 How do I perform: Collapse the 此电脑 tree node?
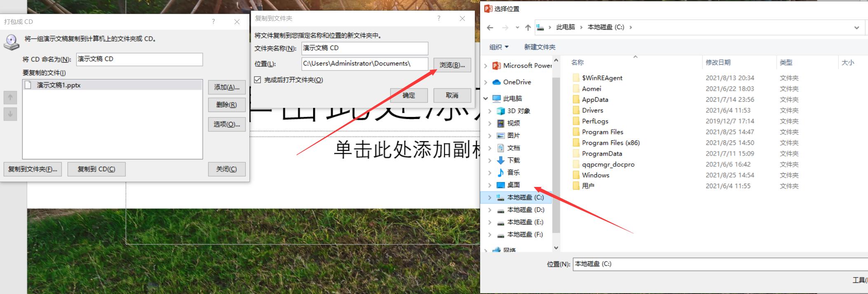[486, 98]
